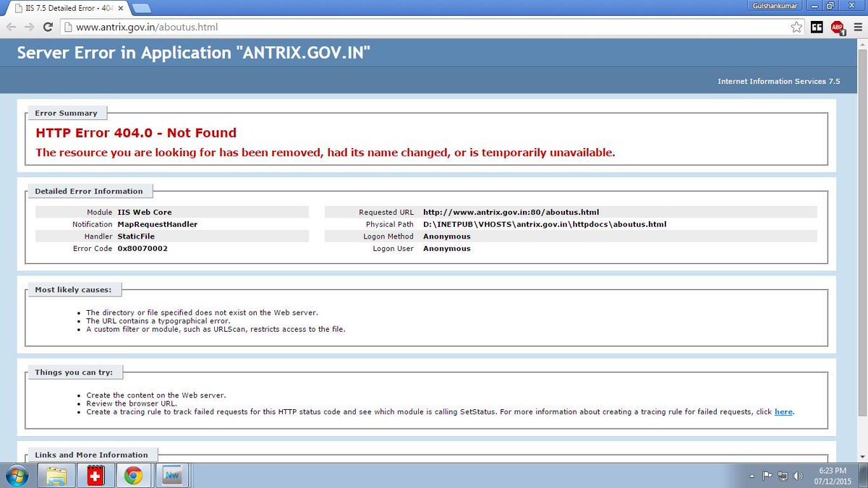Show hidden system tray icons
Screen dimensions: 868x488
[752, 476]
